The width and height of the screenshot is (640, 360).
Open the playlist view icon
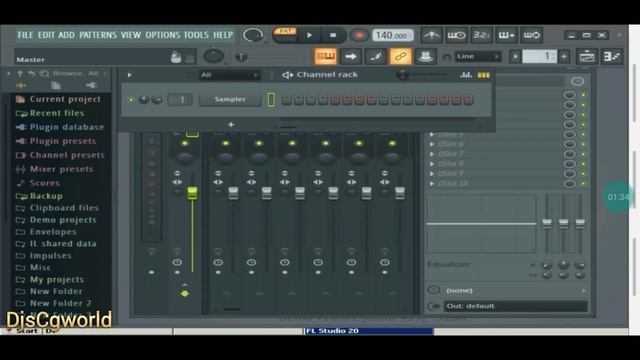tap(587, 57)
